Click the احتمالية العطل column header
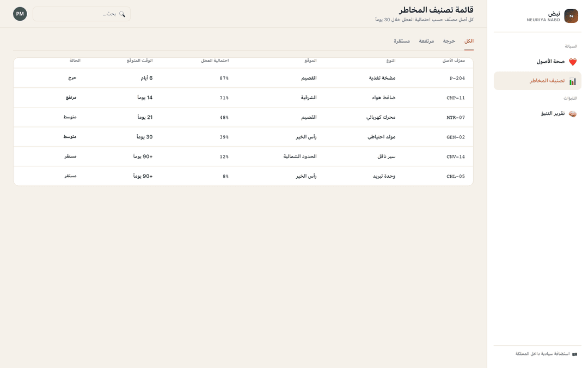The height and width of the screenshot is (368, 588). click(x=215, y=61)
